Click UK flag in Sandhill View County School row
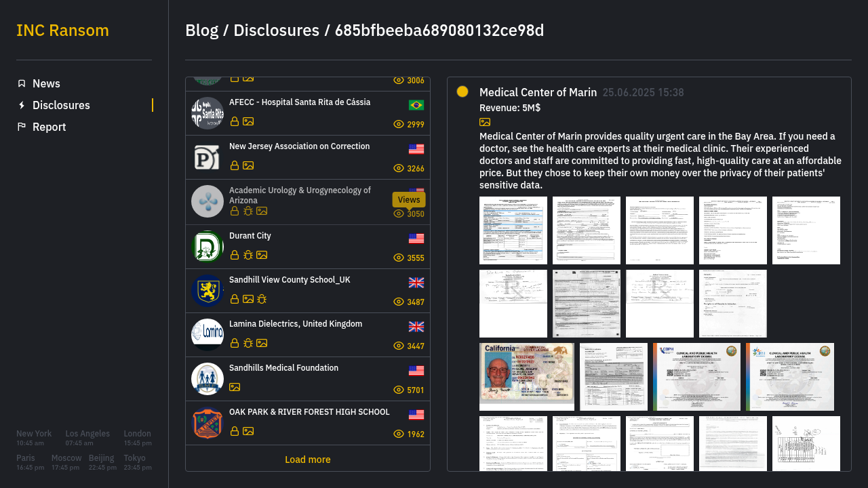 coord(416,283)
